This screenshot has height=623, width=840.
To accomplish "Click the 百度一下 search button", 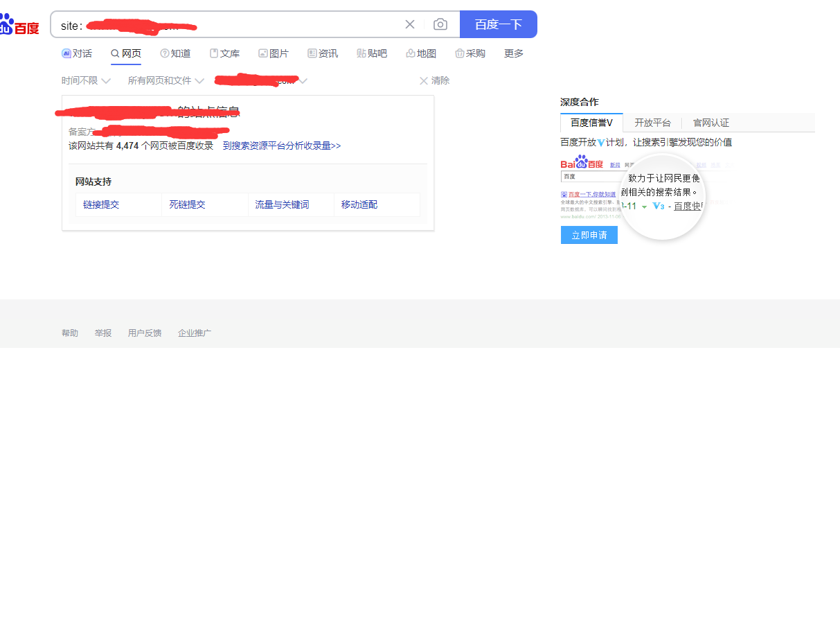I will click(x=499, y=24).
